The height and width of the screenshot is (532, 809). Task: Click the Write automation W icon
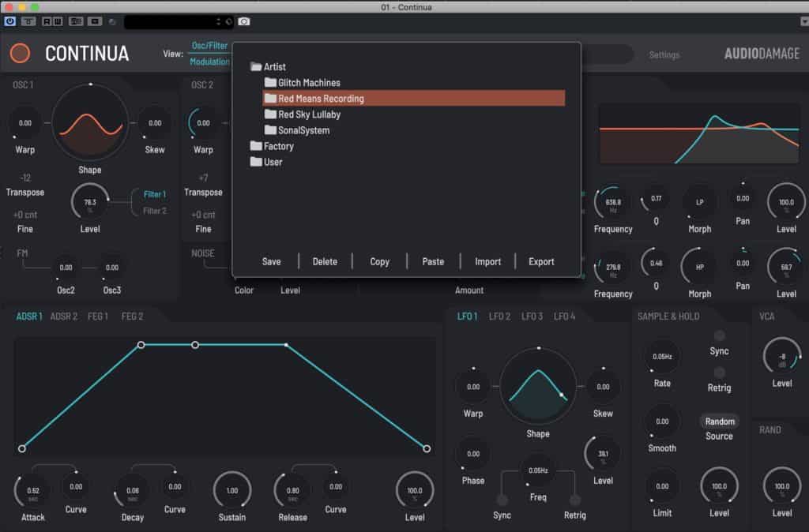57,21
